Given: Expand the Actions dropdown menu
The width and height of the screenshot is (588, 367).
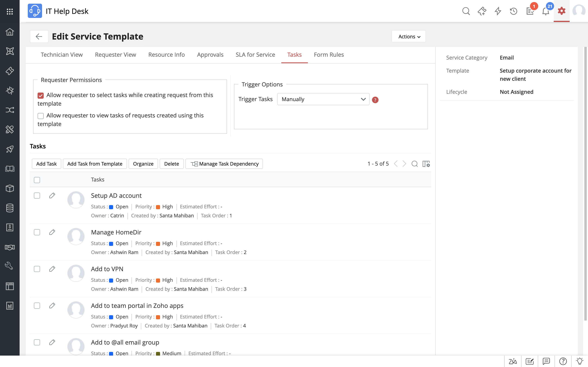Looking at the screenshot, I should coord(409,36).
